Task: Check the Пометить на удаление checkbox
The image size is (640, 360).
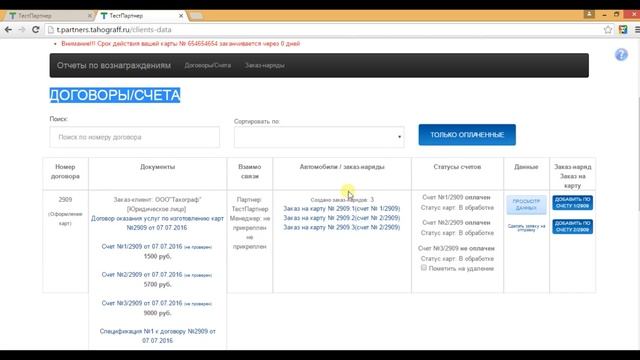Action: [424, 268]
